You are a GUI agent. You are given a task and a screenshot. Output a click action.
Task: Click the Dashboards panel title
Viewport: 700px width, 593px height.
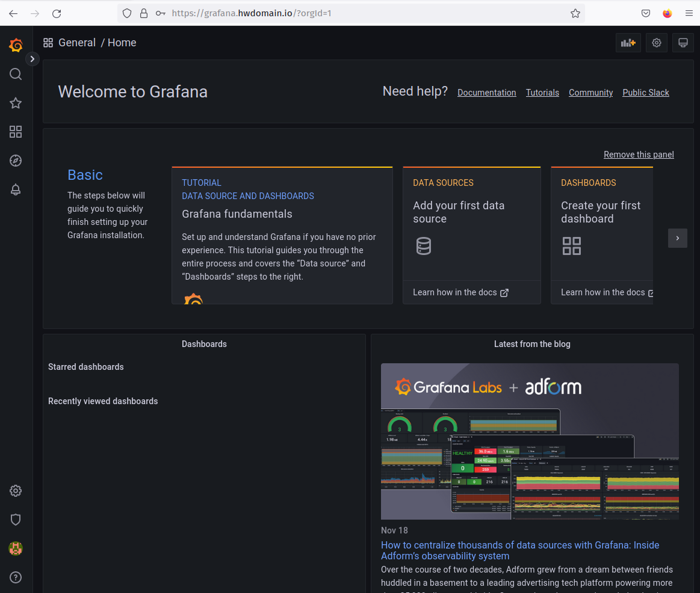click(x=204, y=344)
